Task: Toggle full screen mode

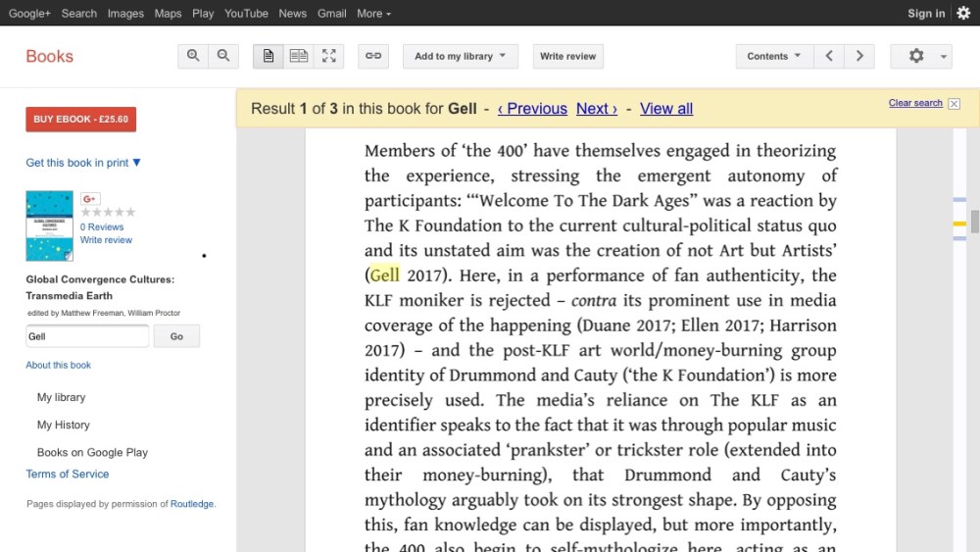Action: coord(329,56)
